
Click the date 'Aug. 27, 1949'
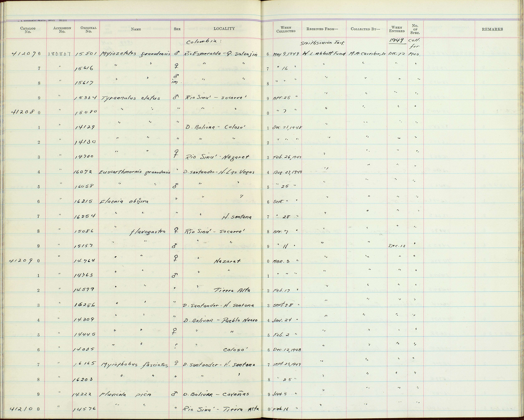pyautogui.click(x=288, y=172)
